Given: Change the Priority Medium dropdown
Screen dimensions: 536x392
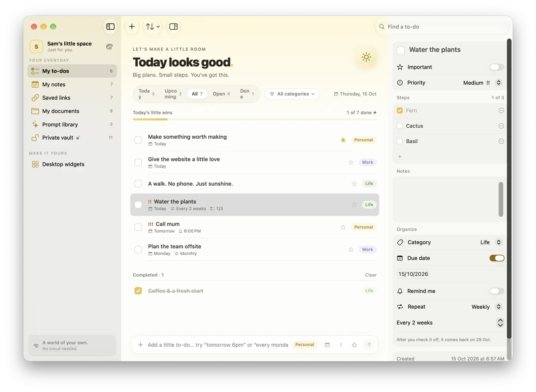Looking at the screenshot, I should pyautogui.click(x=482, y=83).
